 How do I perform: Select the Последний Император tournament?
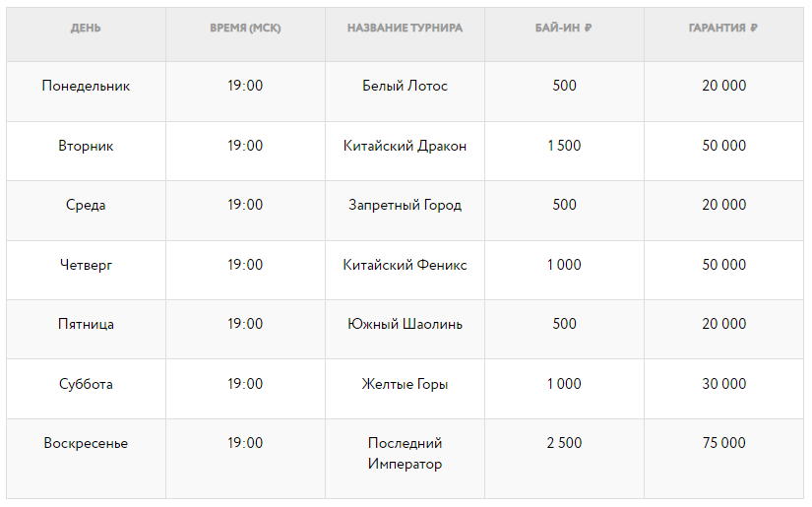click(x=405, y=453)
